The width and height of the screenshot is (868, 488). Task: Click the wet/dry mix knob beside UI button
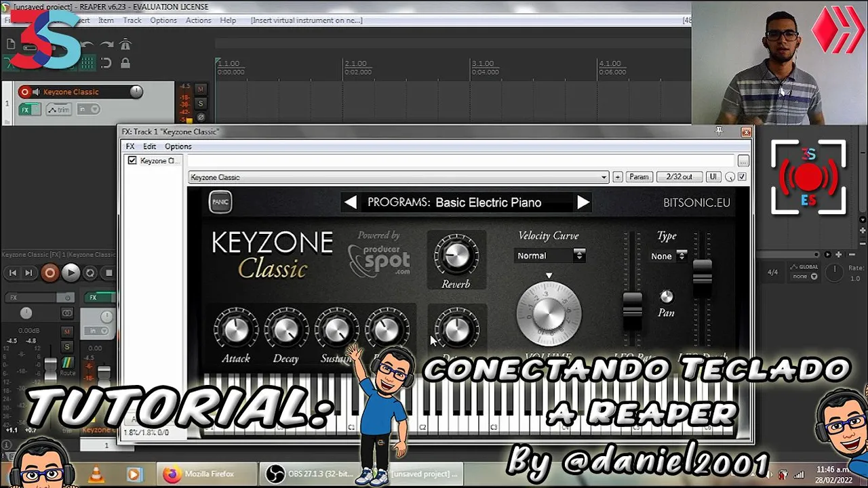pyautogui.click(x=730, y=177)
